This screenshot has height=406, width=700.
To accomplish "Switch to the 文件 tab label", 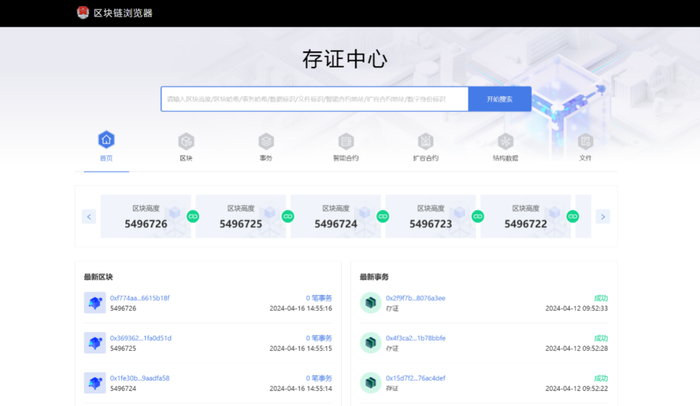I will pos(585,158).
